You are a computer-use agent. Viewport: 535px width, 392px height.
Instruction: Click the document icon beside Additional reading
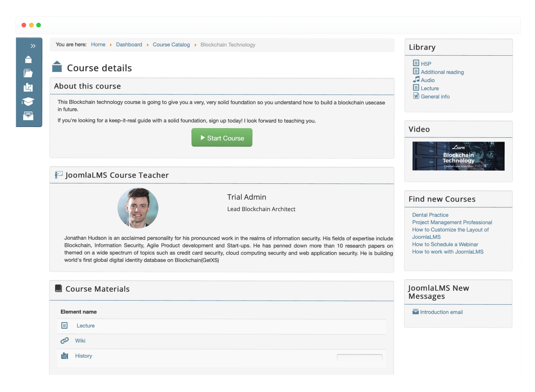tap(416, 72)
